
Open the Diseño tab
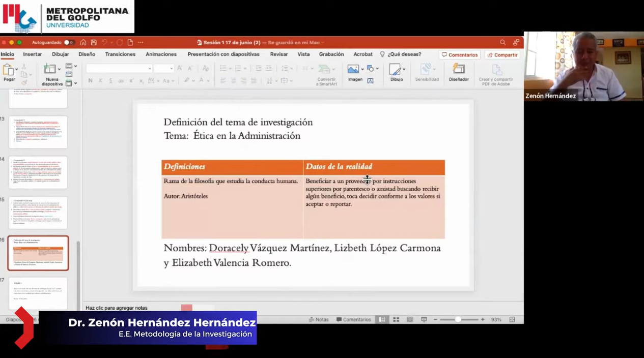coord(87,54)
